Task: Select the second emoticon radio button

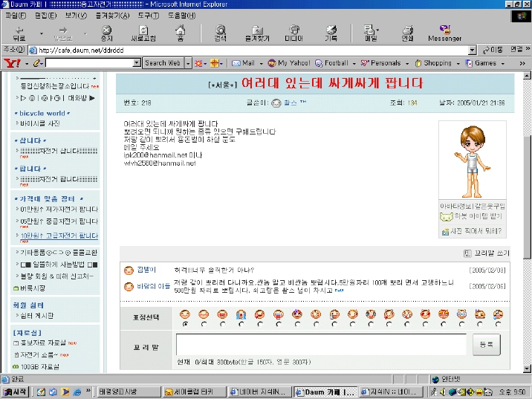Action: point(203,324)
